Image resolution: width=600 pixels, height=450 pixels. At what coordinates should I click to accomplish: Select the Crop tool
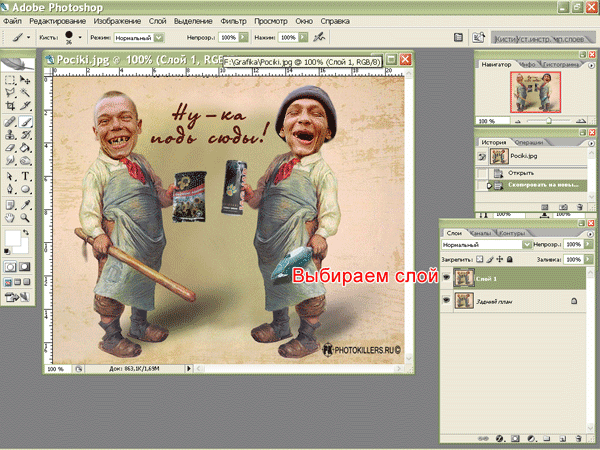10,106
